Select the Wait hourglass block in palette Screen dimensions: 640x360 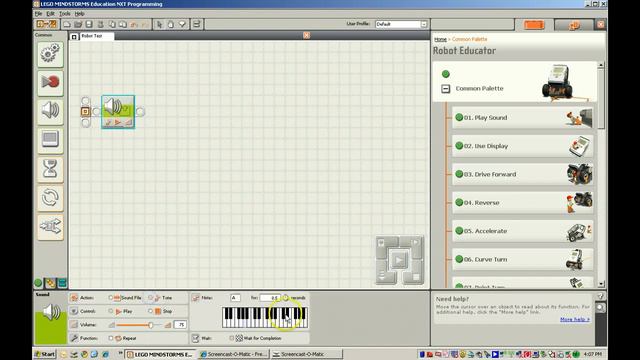pos(50,169)
